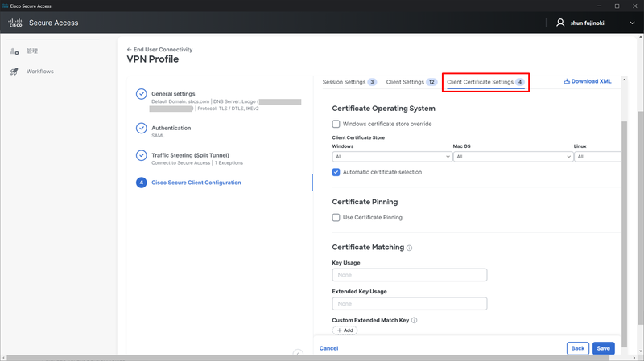Go to the General settings step
The image size is (644, 361).
(173, 94)
